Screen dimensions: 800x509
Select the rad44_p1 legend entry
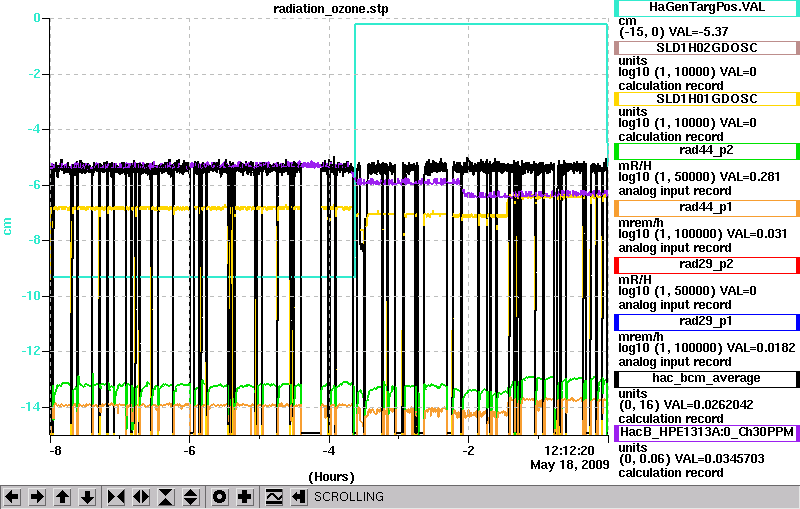(707, 208)
